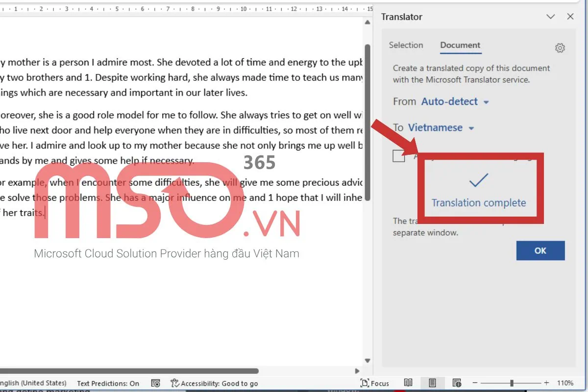Viewport: 588px width, 392px height.
Task: Open the From Auto-detect language dropdown
Action: [455, 101]
